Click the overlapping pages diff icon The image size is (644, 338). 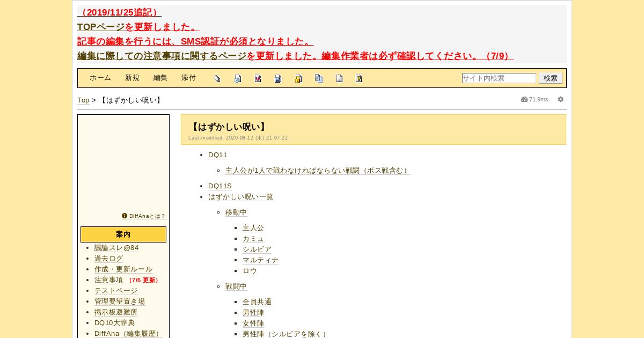point(217,78)
